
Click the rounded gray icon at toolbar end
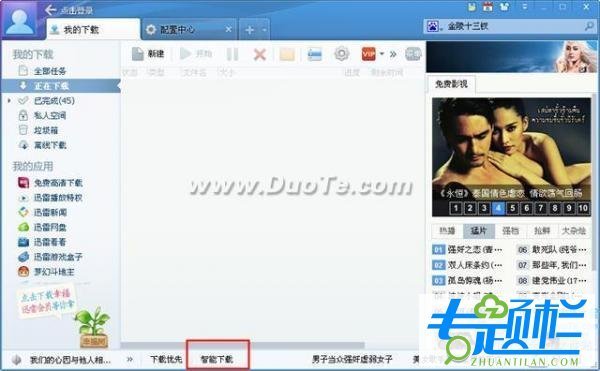click(413, 54)
